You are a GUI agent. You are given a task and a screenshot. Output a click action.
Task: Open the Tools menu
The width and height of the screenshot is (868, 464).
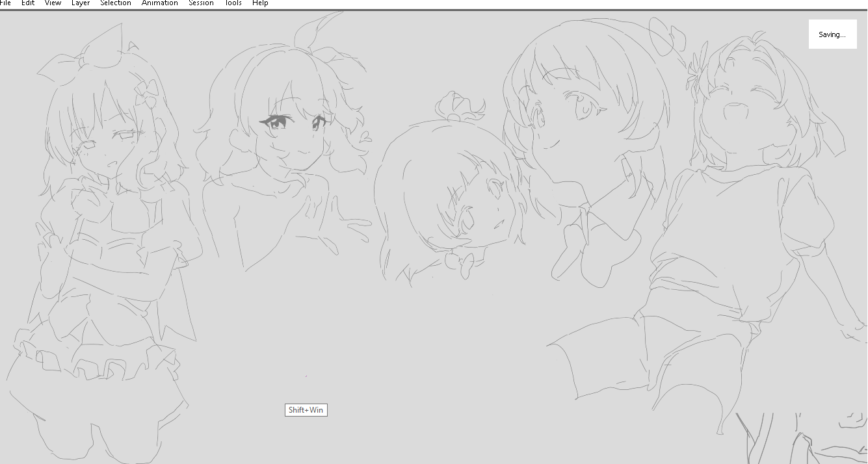click(x=233, y=3)
